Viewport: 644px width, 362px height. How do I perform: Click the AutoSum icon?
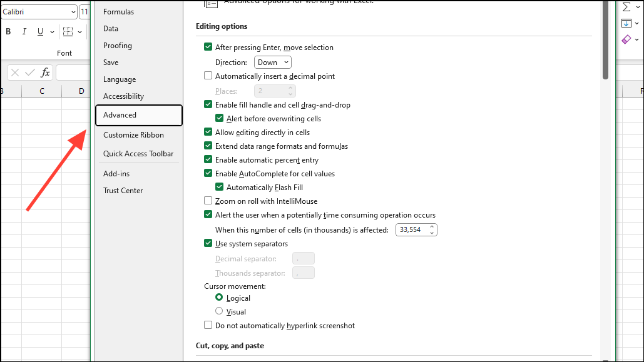(626, 6)
